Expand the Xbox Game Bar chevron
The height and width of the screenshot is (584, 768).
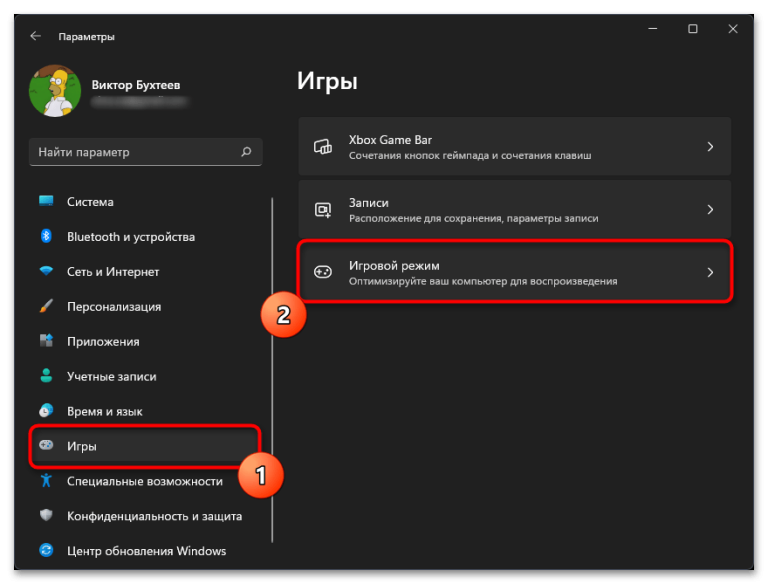point(710,146)
